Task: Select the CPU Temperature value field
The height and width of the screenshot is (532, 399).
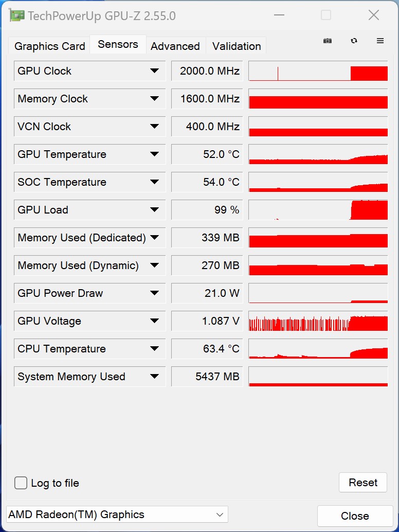Action: (x=207, y=349)
